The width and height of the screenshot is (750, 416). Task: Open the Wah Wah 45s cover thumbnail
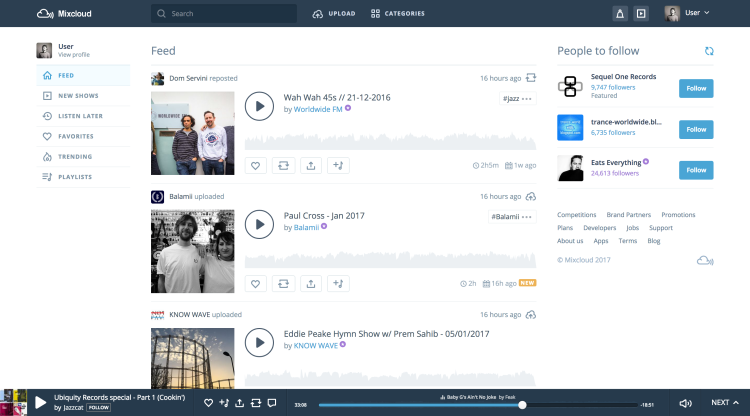[x=193, y=133]
